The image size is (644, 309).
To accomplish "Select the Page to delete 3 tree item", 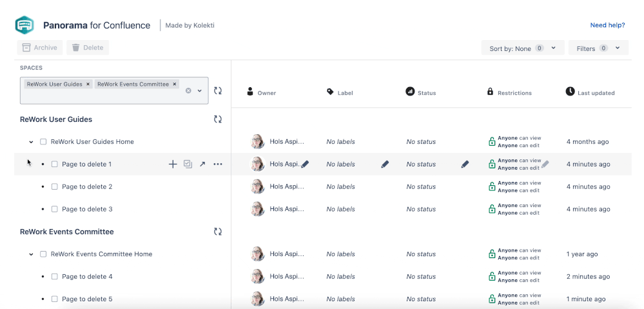I will pos(87,209).
